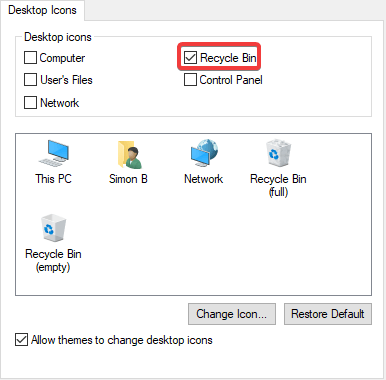Tick the Network desktop icon checkbox

coord(30,103)
